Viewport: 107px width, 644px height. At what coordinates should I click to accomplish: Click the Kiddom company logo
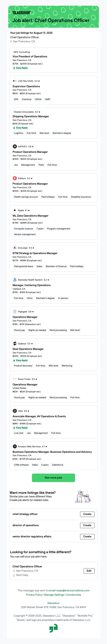[15, 178]
